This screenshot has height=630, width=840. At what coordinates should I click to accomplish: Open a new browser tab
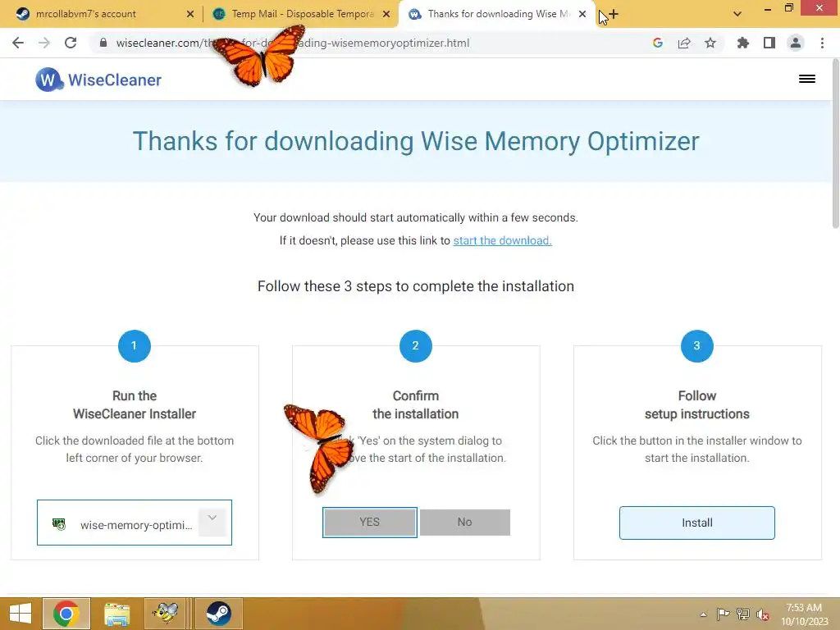(x=614, y=15)
